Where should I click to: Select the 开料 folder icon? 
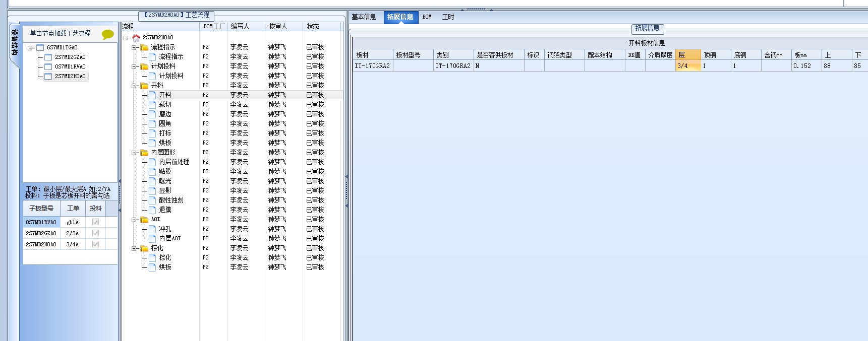144,85
